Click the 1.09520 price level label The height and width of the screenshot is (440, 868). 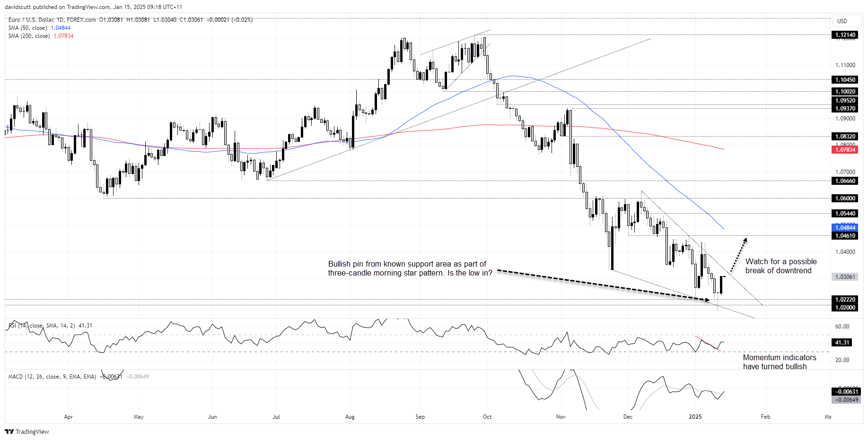(845, 101)
